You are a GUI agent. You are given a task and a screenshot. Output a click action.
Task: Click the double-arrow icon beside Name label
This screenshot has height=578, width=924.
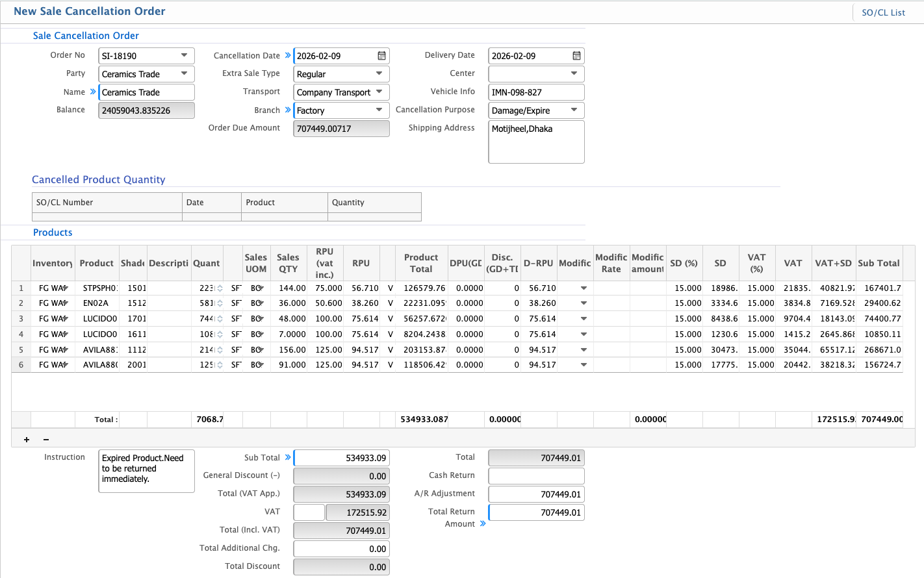tap(93, 92)
